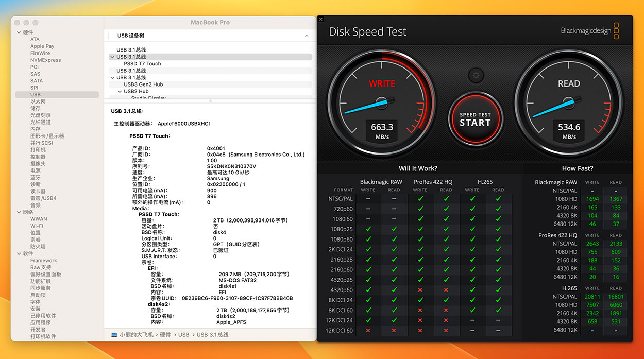
Task: Select USB2 Hub in device tree
Action: pyautogui.click(x=136, y=92)
